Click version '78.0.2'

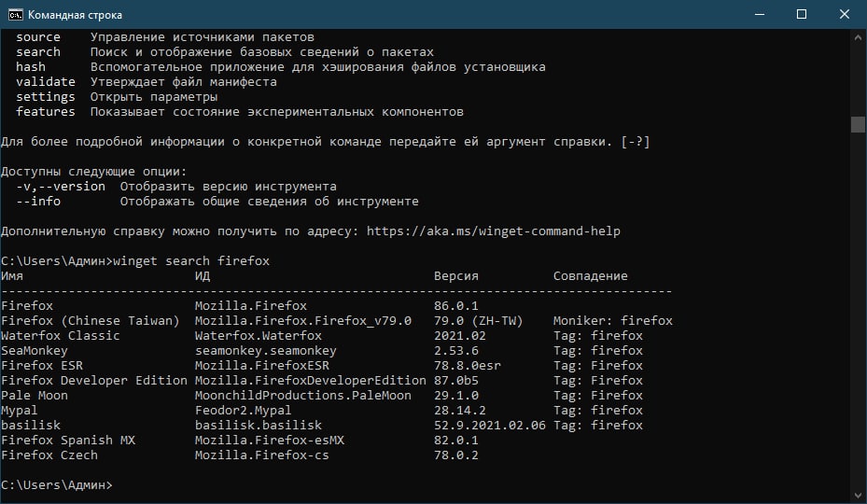pos(456,455)
